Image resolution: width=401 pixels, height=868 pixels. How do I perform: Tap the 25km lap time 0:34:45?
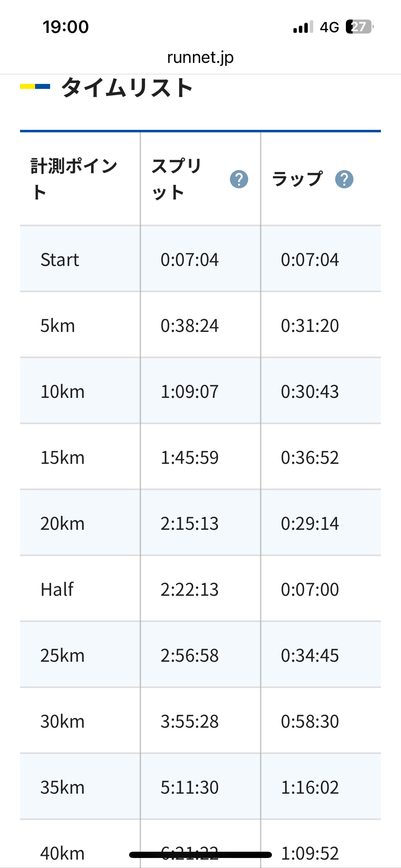(310, 655)
